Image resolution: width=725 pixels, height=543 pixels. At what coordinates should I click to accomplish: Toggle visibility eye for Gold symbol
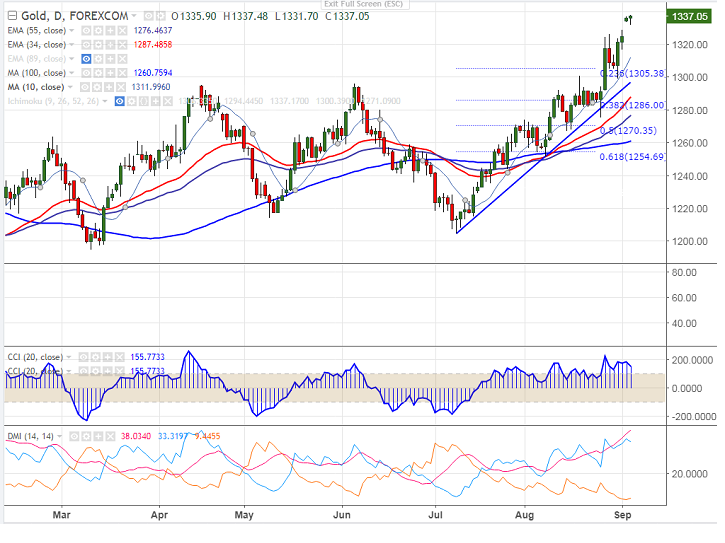tap(148, 16)
